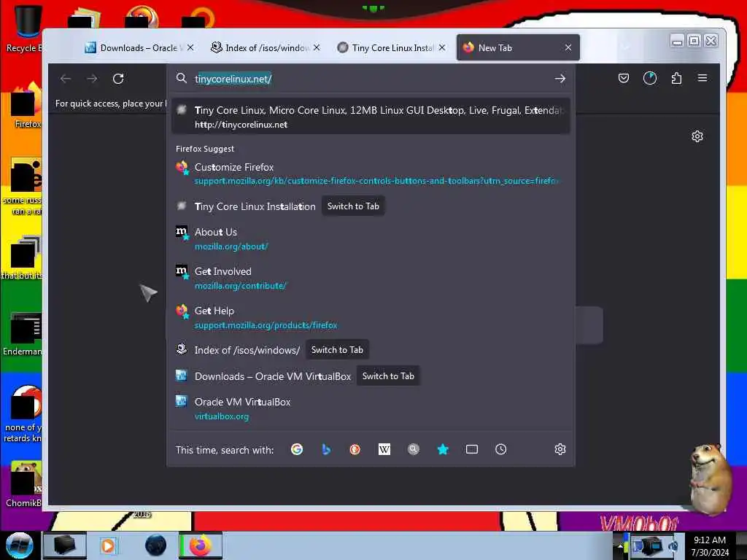The height and width of the screenshot is (560, 747).
Task: Select the gray magnifier search engine
Action: [x=414, y=449]
